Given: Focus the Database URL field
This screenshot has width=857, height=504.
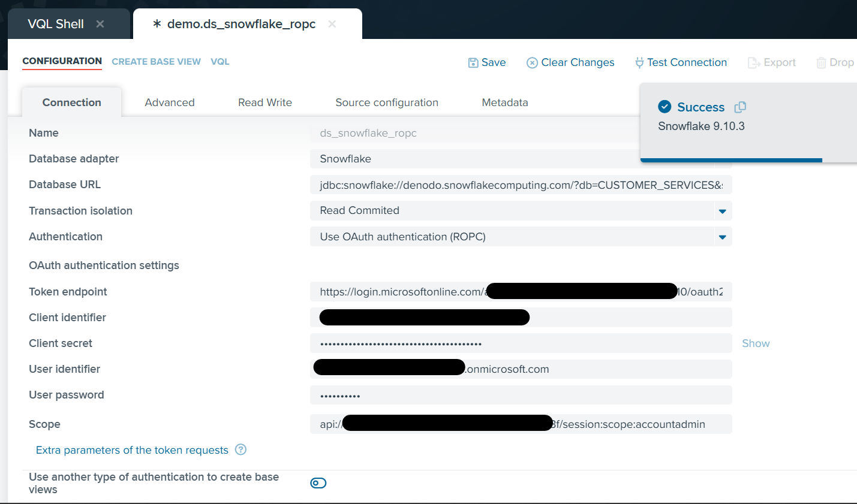Looking at the screenshot, I should tap(521, 185).
